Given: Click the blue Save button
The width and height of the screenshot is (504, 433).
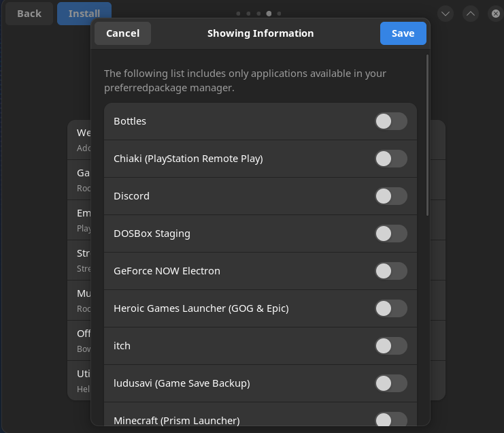Looking at the screenshot, I should (403, 33).
